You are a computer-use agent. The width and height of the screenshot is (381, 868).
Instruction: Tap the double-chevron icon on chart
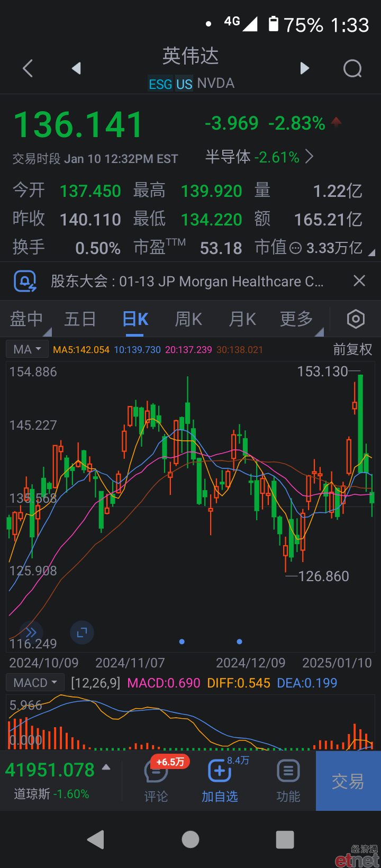pos(31,632)
